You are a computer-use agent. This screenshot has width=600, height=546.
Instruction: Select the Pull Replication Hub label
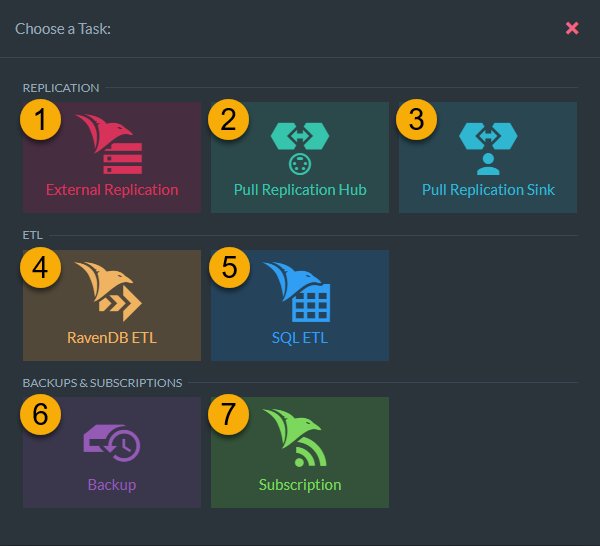300,190
